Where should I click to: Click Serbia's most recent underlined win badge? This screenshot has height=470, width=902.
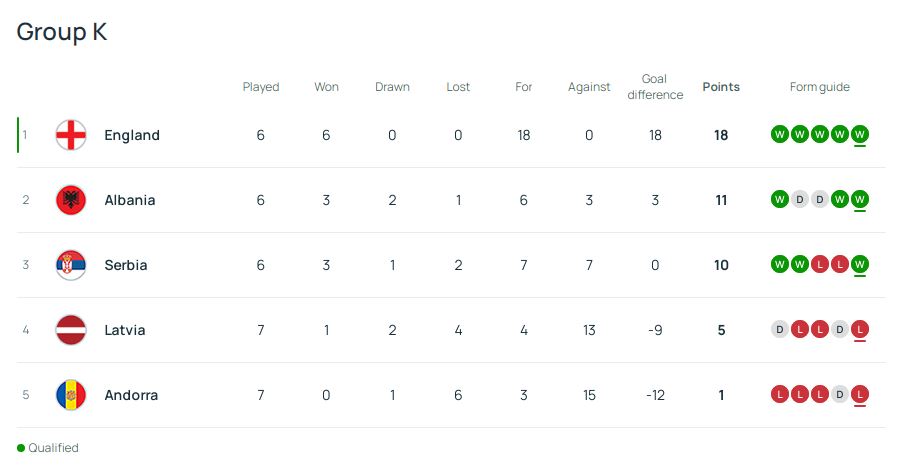[860, 265]
